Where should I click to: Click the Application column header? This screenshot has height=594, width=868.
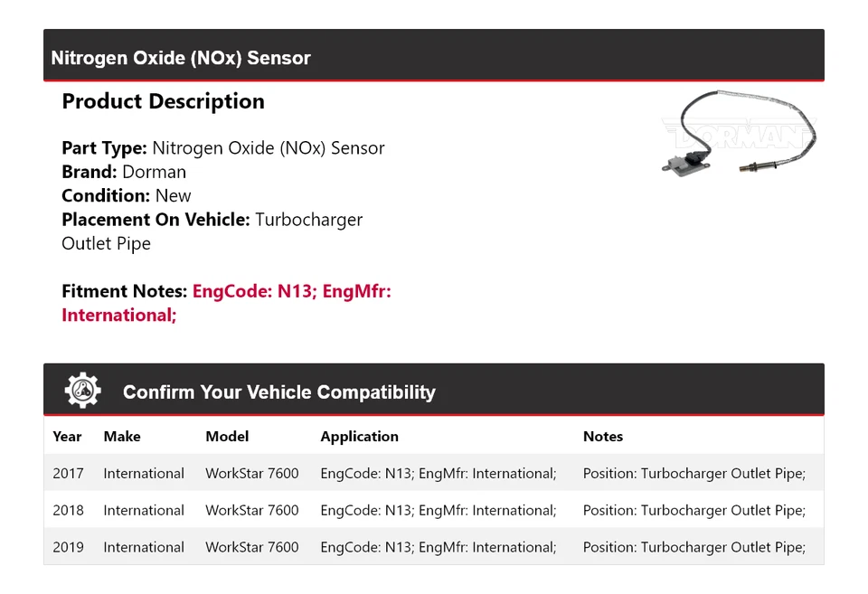[x=359, y=436]
